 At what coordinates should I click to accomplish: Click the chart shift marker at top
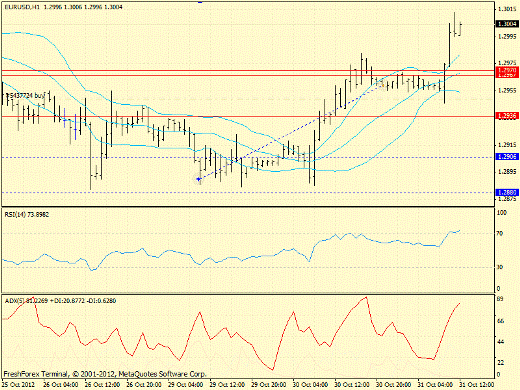point(200,2)
